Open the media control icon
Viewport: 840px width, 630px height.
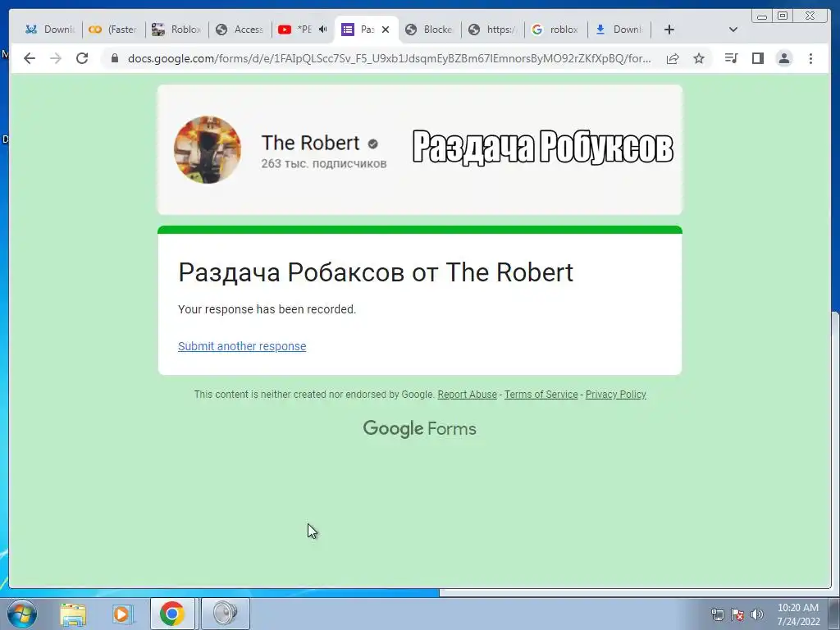pos(731,58)
